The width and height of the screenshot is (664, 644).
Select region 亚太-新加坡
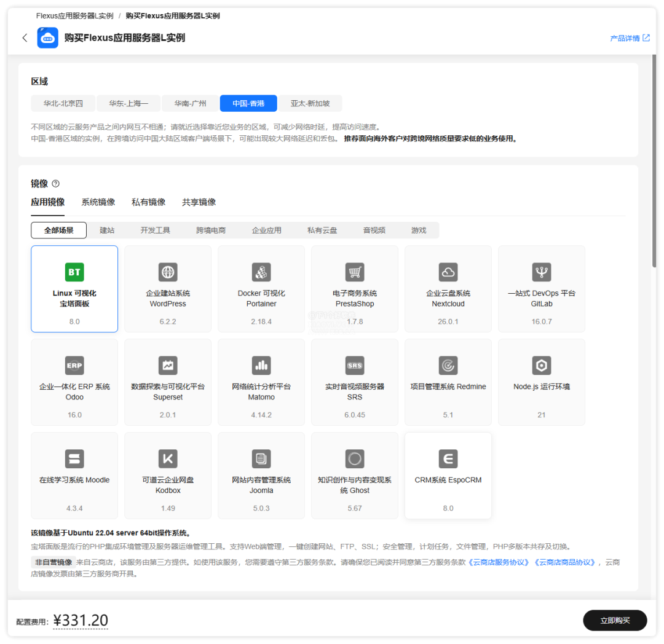pyautogui.click(x=310, y=103)
